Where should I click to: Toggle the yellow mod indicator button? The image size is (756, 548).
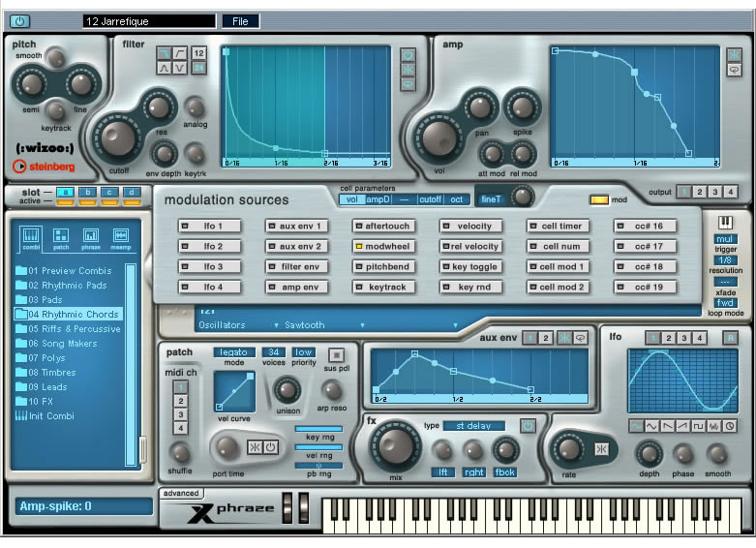pos(599,199)
